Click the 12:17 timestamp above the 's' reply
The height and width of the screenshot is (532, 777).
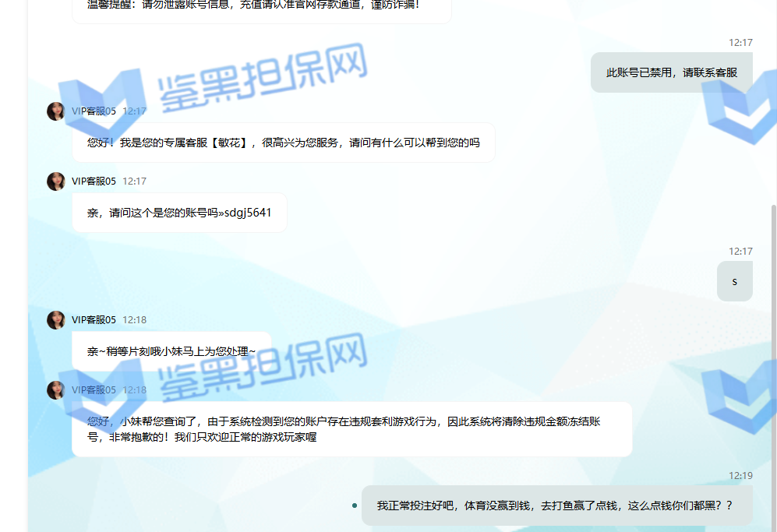point(740,252)
